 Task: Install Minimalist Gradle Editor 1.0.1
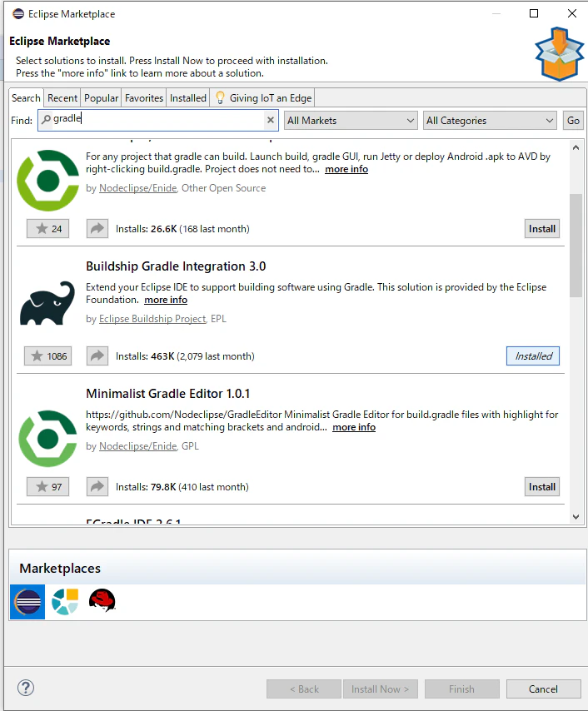(541, 486)
